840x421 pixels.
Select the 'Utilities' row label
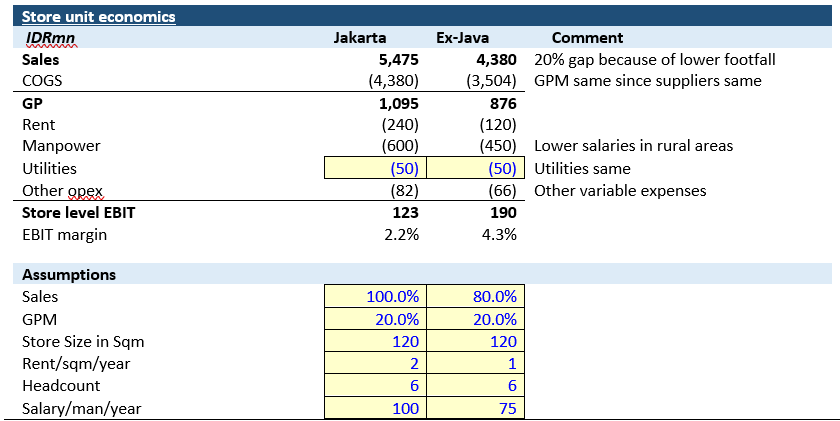click(49, 169)
